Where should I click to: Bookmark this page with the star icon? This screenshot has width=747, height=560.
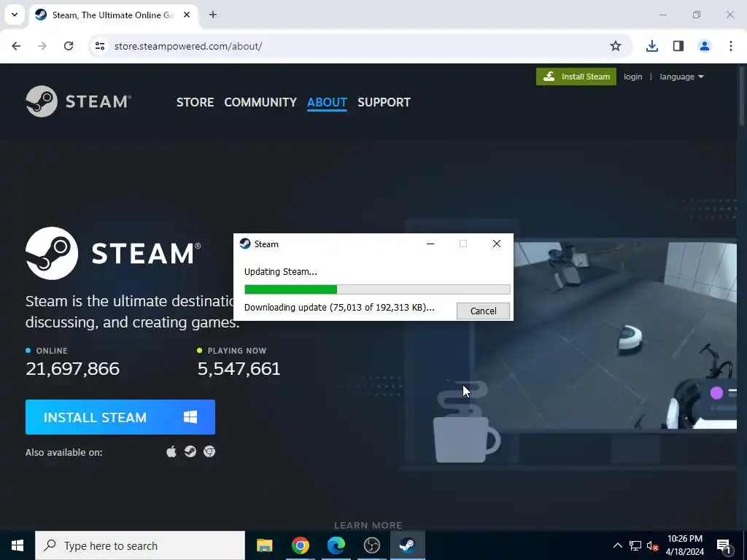[x=616, y=46]
